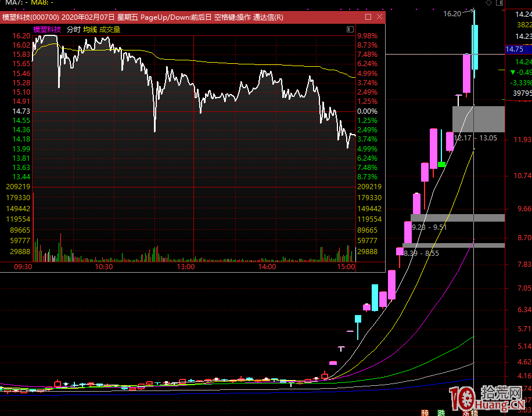Open the red 涨 event marker
This screenshot has width=532, height=416.
(466, 413)
